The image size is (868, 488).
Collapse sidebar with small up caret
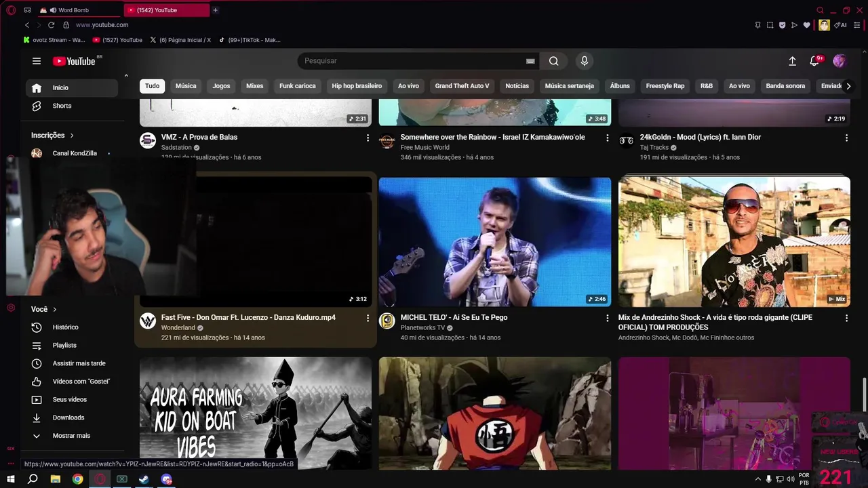tap(126, 76)
